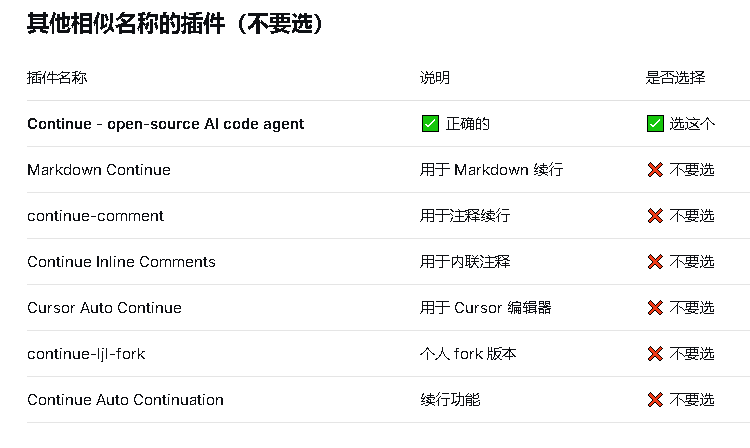Viewport: 750px width, 448px height.
Task: Click 用于注释续行 description
Action: pyautogui.click(x=465, y=216)
